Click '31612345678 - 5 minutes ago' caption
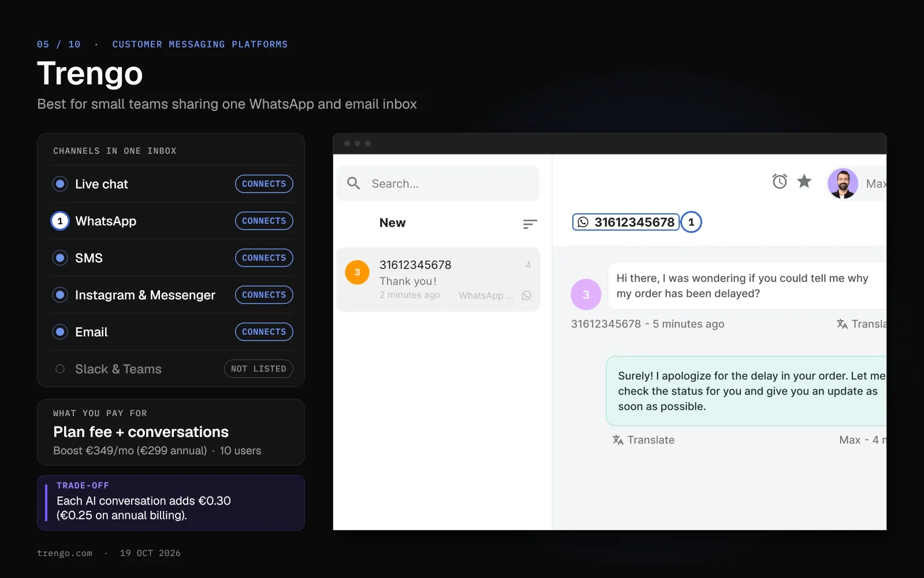Image resolution: width=924 pixels, height=578 pixels. [647, 324]
